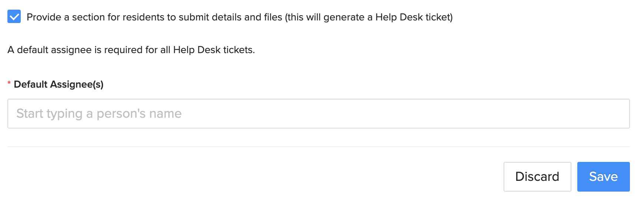Click the Discard button
644x202 pixels.
click(x=537, y=177)
